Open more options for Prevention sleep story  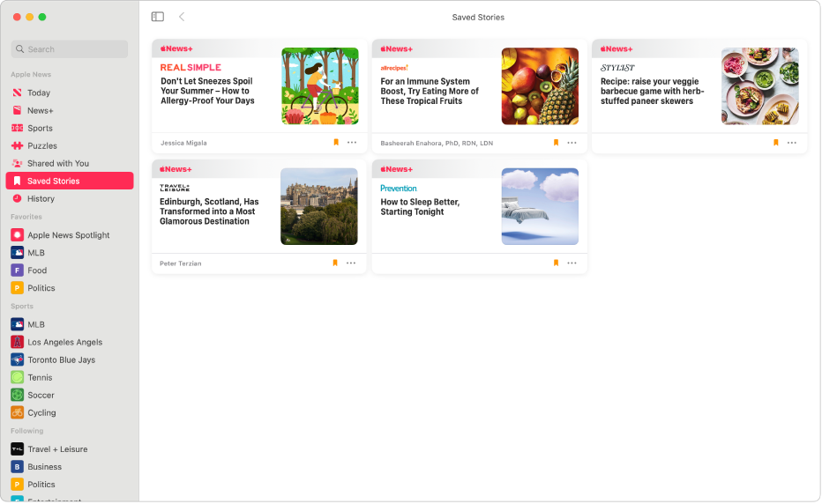[572, 263]
